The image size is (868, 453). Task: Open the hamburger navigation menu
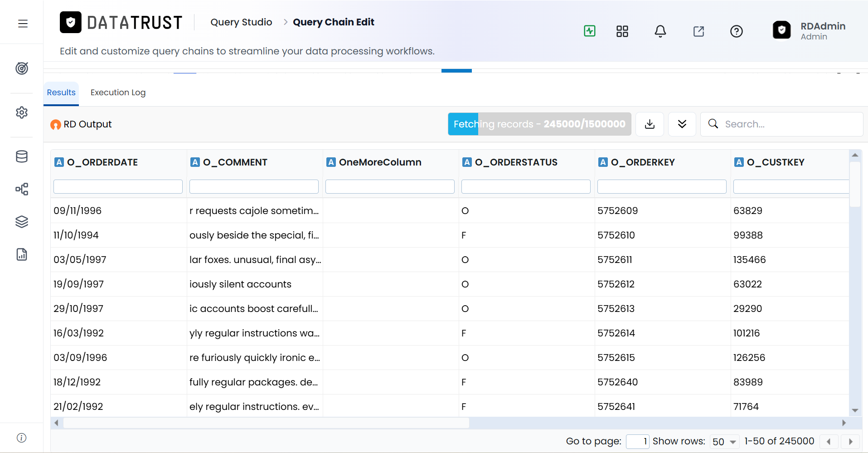[23, 24]
